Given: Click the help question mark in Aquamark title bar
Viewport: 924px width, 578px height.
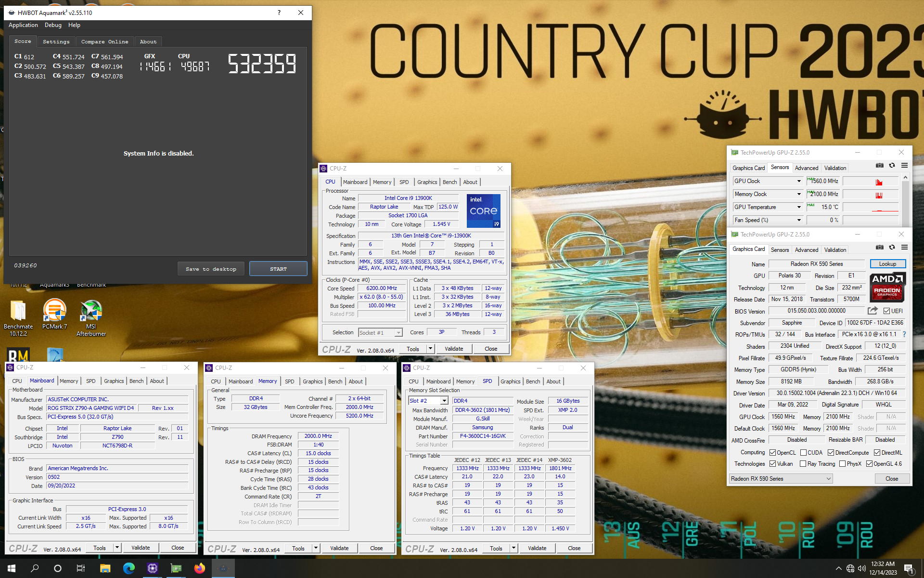Looking at the screenshot, I should [x=279, y=13].
